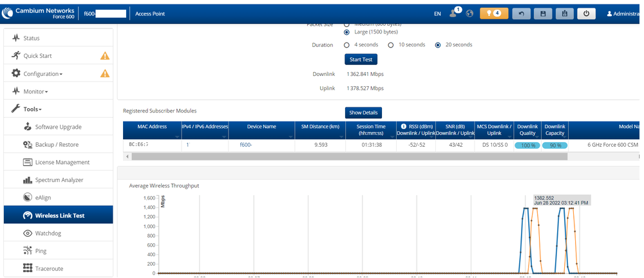644x278 pixels.
Task: Click the Downlink Quality 100% indicator
Action: (x=527, y=145)
